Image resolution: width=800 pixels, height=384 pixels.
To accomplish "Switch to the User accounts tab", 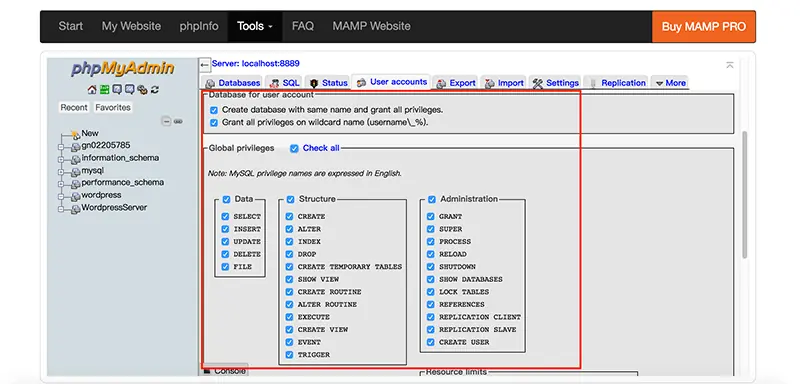I will (x=392, y=82).
